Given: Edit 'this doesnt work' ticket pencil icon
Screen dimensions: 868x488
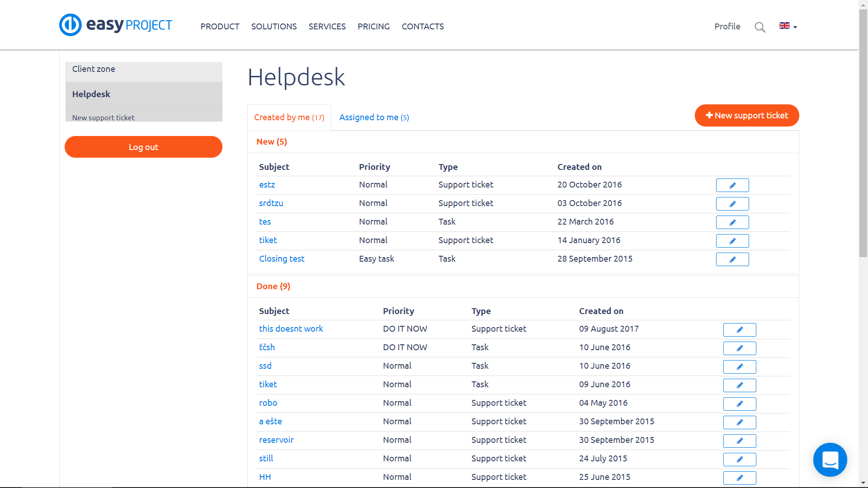Looking at the screenshot, I should click(x=740, y=330).
